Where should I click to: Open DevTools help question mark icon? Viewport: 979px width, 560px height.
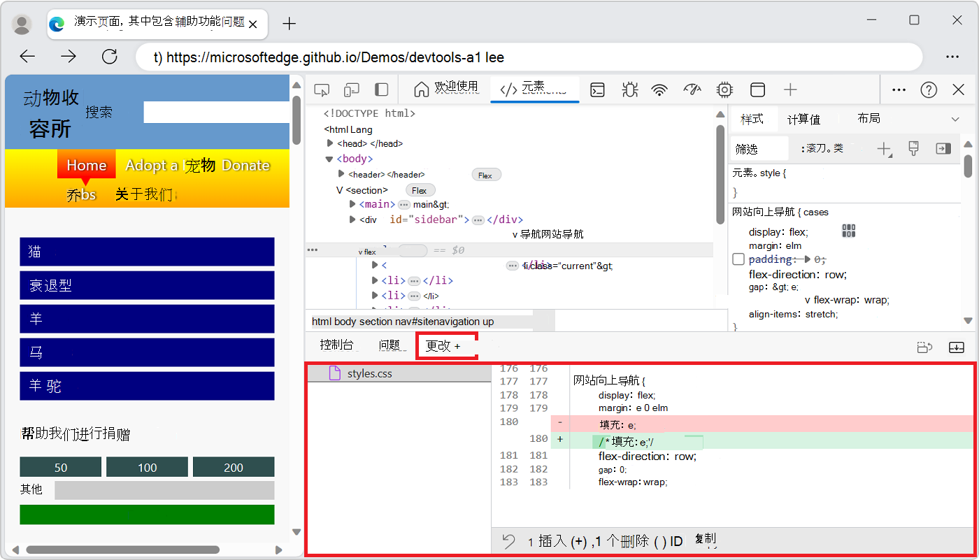[x=929, y=89]
